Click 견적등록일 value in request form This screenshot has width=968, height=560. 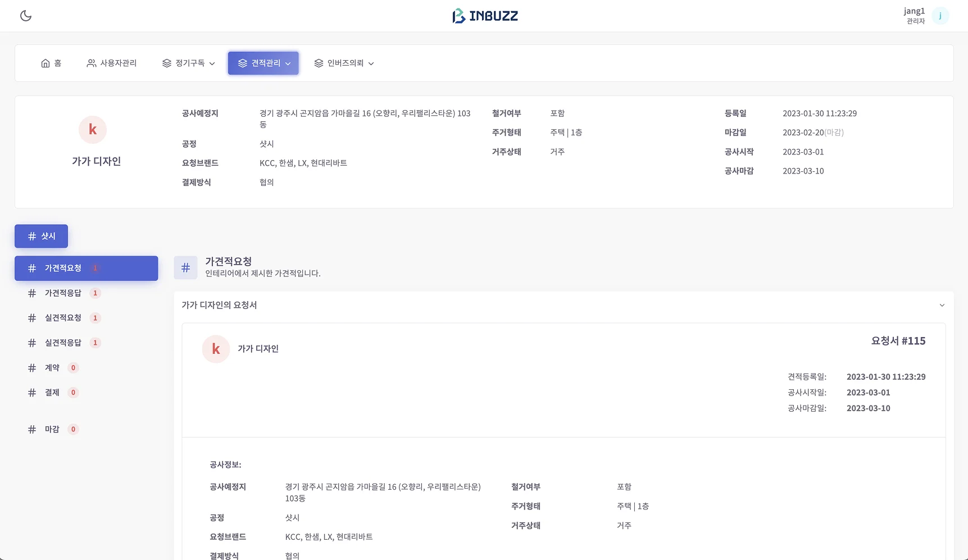886,377
